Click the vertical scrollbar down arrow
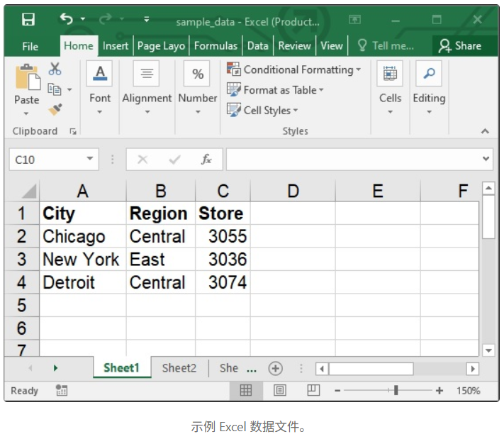Screen dimensions: 504x439 click(x=488, y=350)
